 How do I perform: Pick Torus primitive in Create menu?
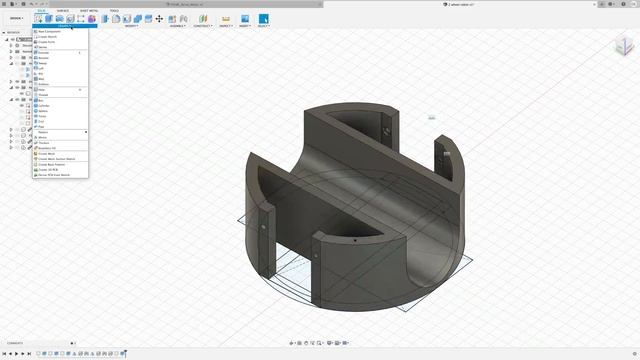60,116
